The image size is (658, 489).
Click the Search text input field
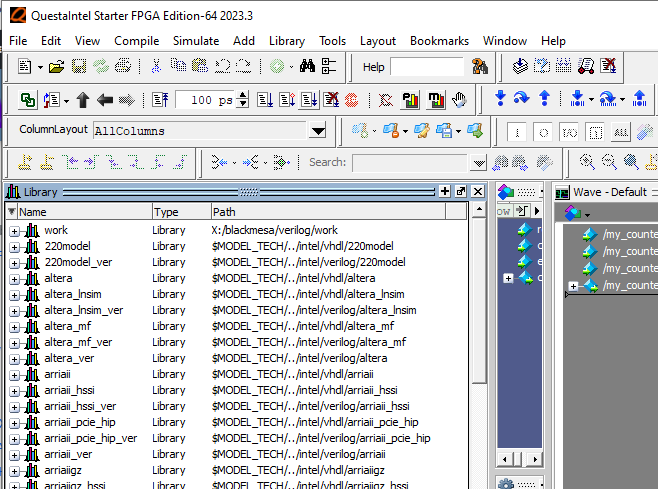click(x=410, y=163)
